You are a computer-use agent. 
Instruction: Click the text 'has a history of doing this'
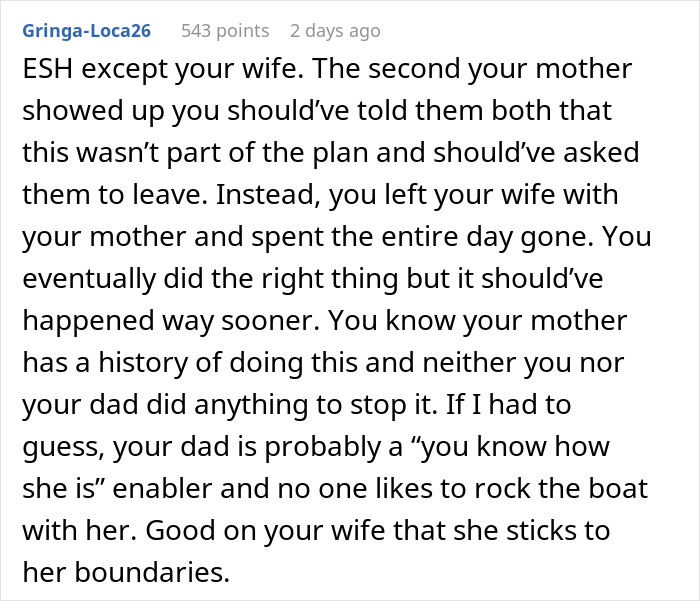[190, 363]
